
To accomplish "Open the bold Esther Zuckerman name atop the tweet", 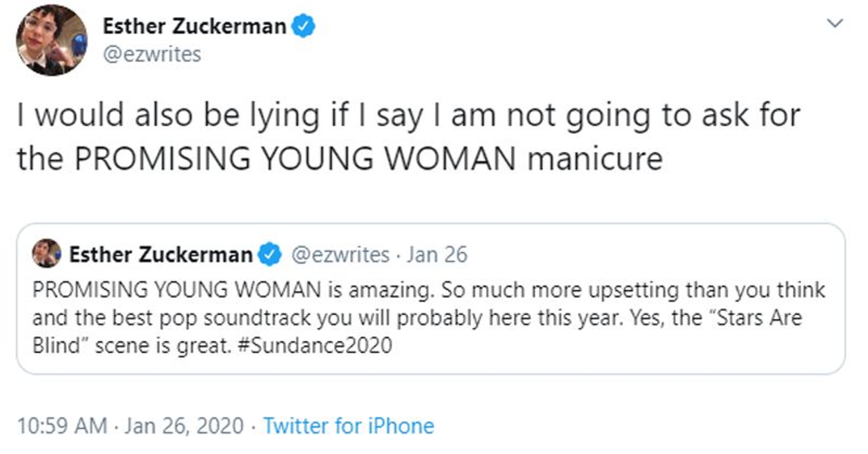I will point(194,26).
